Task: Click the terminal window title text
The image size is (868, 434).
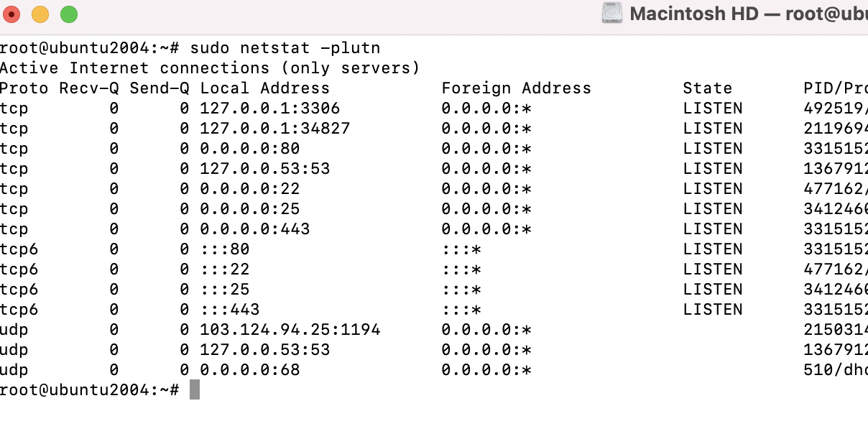Action: [x=749, y=14]
